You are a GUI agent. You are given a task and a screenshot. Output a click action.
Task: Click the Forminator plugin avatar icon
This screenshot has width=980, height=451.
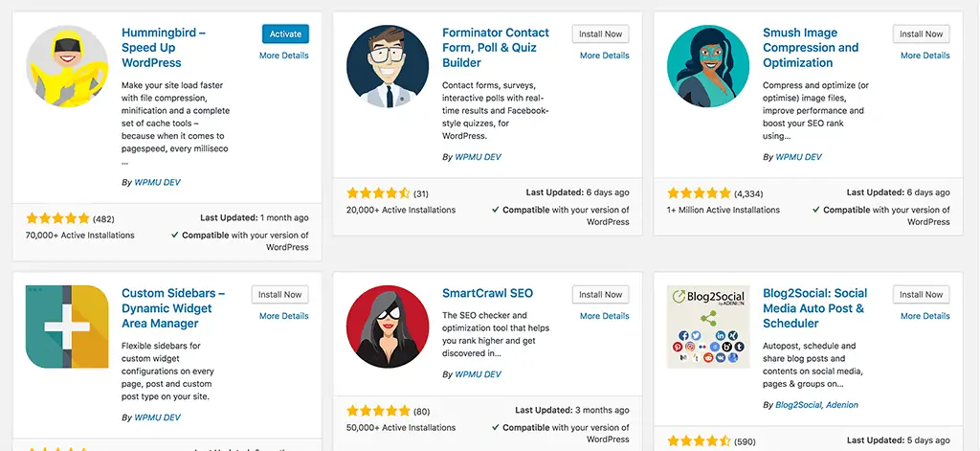click(x=388, y=67)
